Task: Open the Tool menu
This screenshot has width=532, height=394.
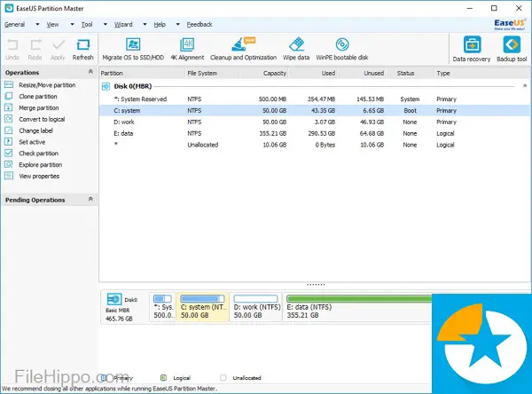Action: (87, 25)
